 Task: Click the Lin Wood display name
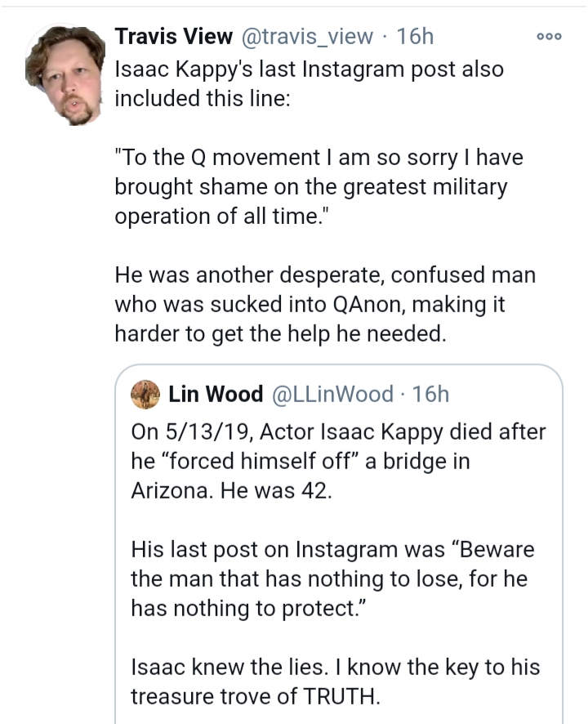click(216, 395)
